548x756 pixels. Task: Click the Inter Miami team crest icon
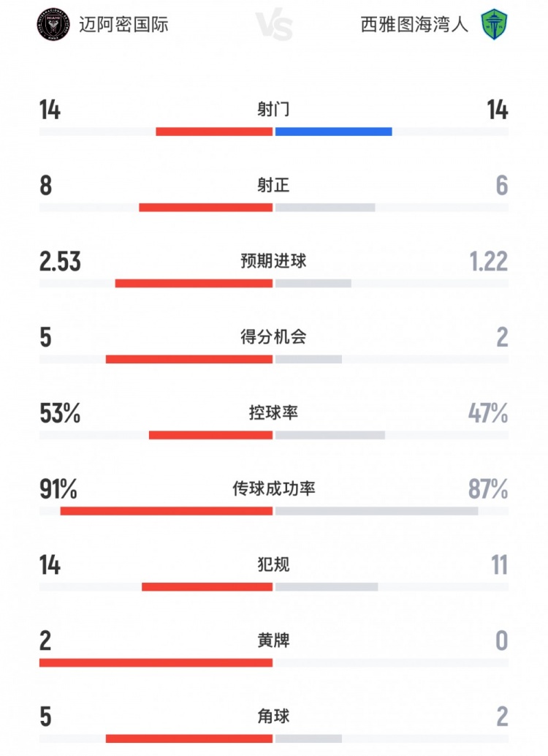click(x=53, y=24)
